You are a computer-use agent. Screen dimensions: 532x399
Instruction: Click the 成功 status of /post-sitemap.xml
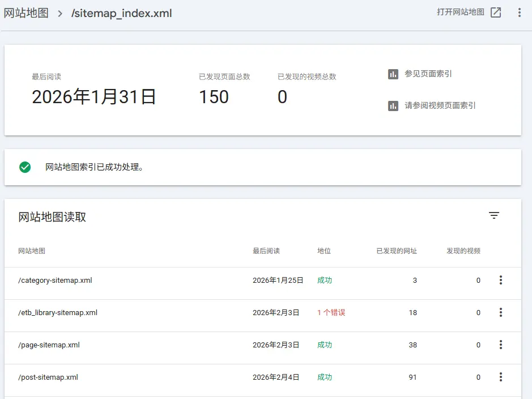click(x=324, y=377)
